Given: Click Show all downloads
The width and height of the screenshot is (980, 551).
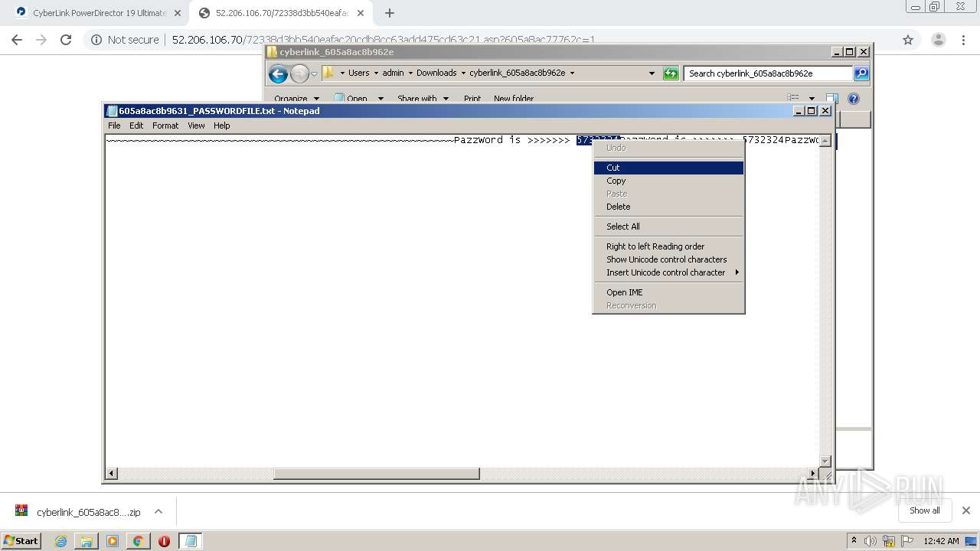Looking at the screenshot, I should [x=925, y=510].
